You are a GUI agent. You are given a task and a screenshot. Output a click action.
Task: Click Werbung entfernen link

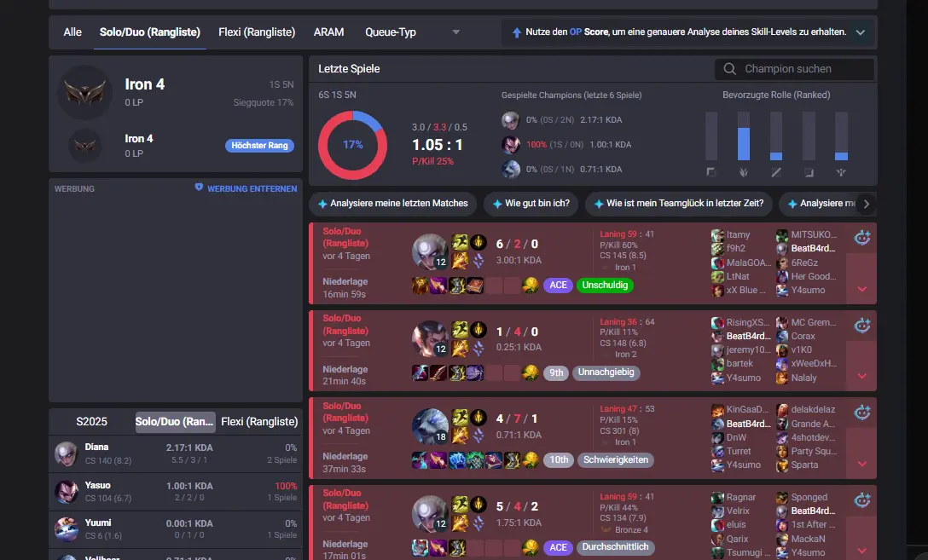(x=246, y=188)
